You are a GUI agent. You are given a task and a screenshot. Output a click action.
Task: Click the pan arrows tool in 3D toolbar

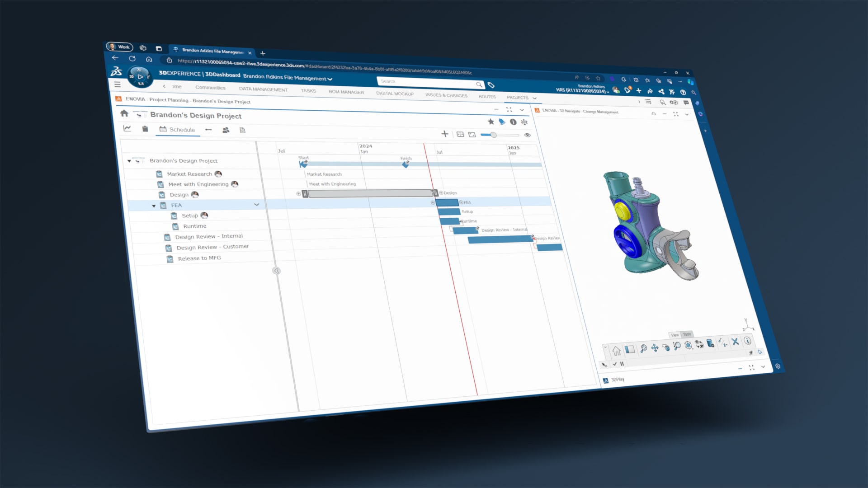[x=655, y=347]
